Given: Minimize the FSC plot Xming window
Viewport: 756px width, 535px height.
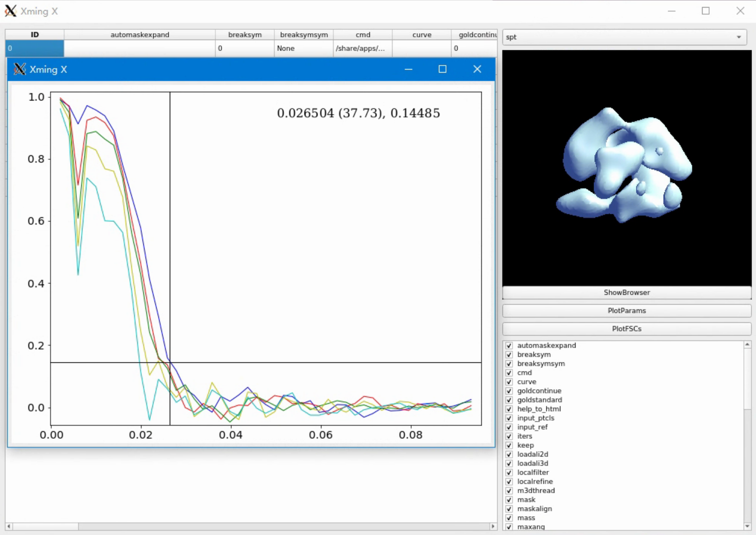Looking at the screenshot, I should 408,69.
